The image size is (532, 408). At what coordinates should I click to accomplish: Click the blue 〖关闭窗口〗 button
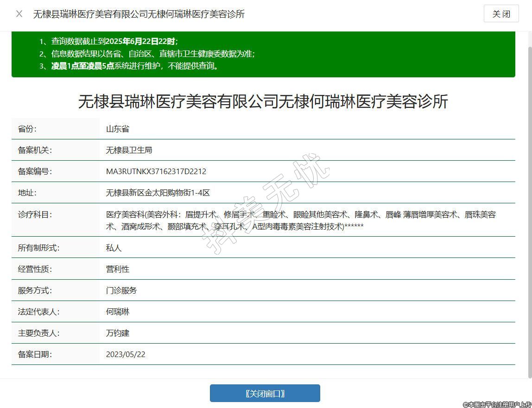[265, 393]
